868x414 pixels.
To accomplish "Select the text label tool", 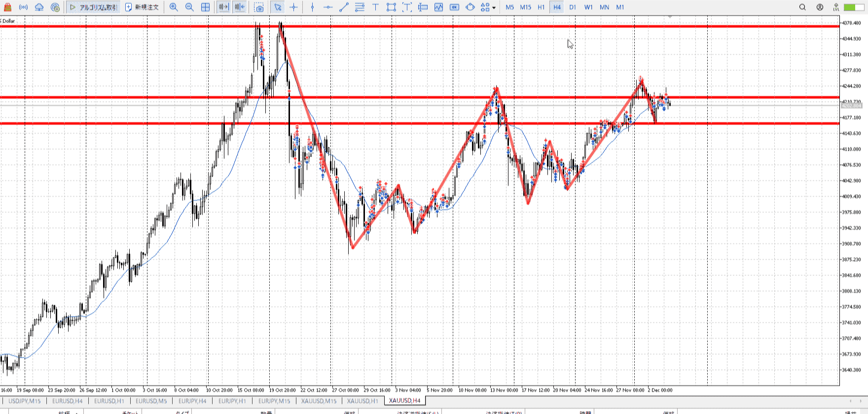I will click(x=375, y=7).
